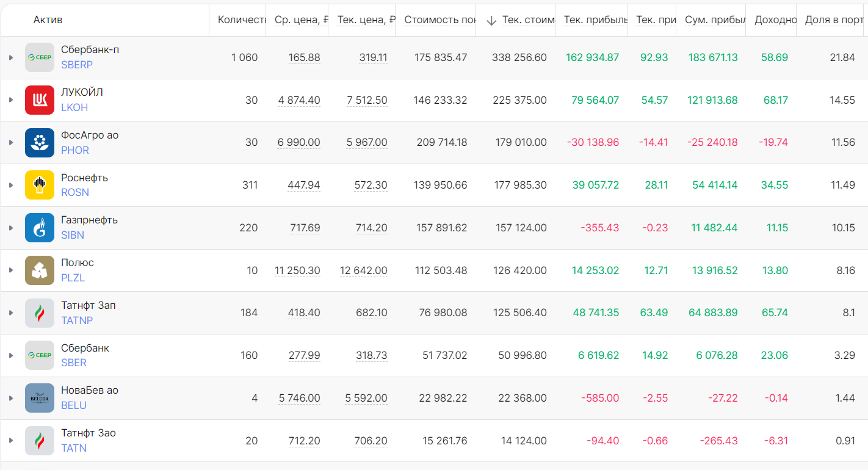
Task: Click the Татнфт 3ап TATNP logo icon
Action: coord(40,313)
